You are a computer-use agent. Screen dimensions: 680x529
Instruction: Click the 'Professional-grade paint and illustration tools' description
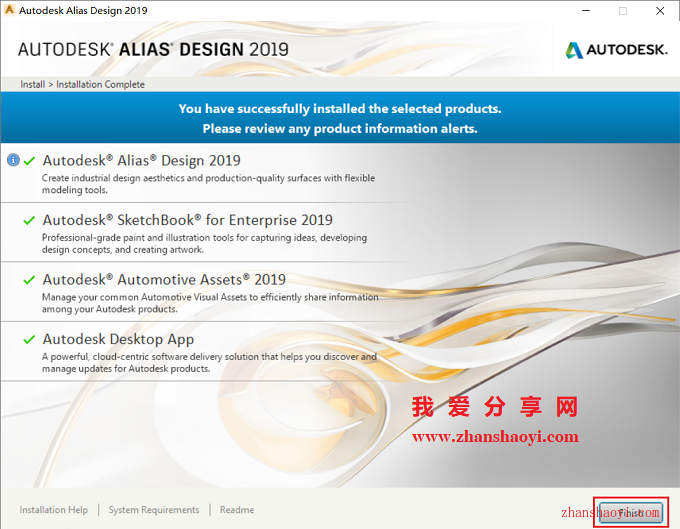click(x=204, y=243)
